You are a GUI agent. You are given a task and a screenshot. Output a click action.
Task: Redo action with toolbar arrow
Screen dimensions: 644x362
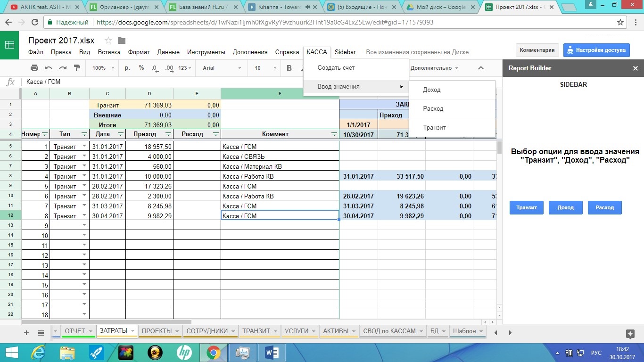(x=63, y=68)
